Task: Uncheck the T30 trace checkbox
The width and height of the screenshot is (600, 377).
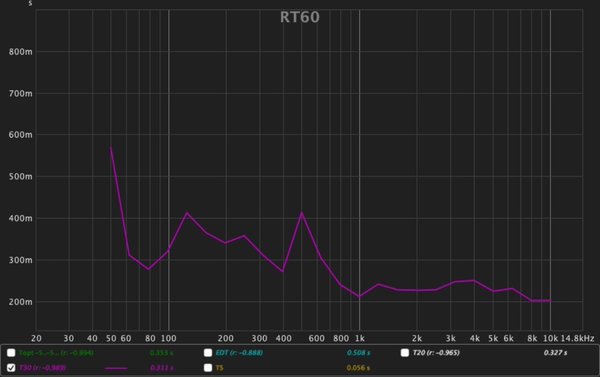Action: coord(11,368)
